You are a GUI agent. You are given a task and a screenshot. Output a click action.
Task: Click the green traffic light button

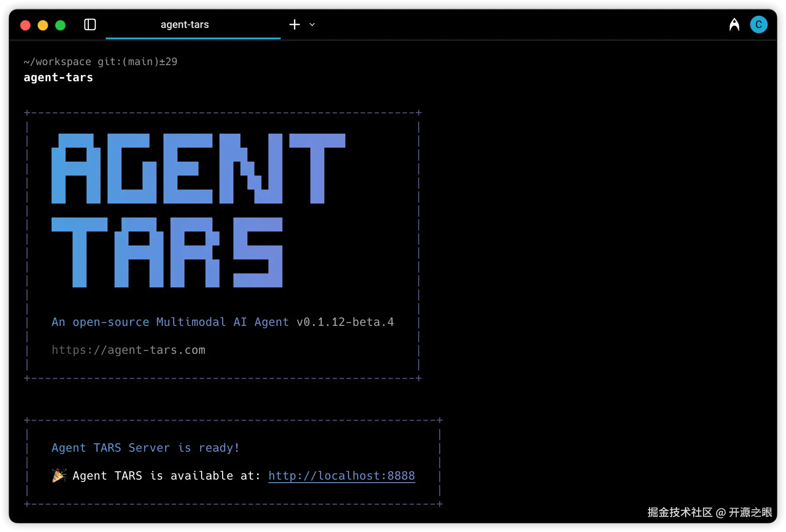pos(60,25)
